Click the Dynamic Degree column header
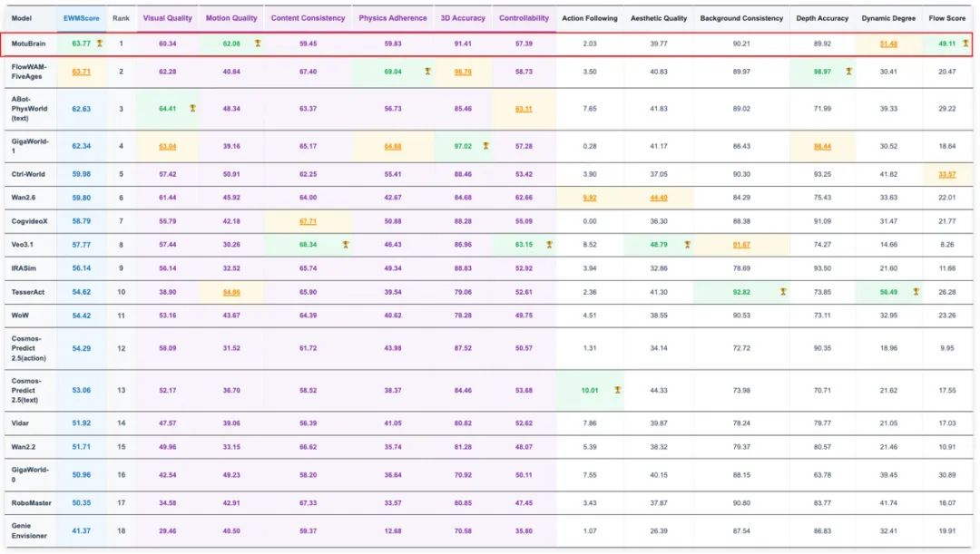This screenshot has height=554, width=980. point(888,18)
